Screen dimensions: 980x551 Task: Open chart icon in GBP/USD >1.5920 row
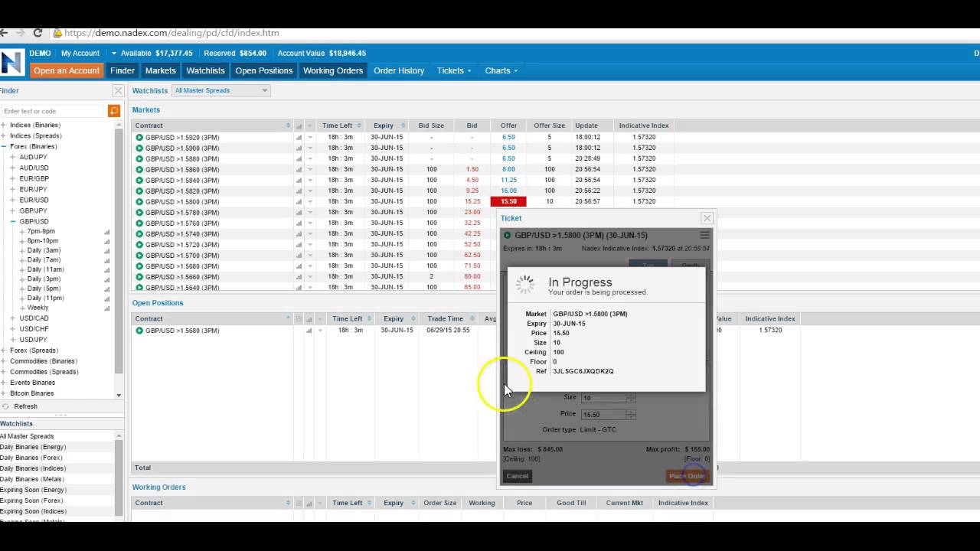299,137
